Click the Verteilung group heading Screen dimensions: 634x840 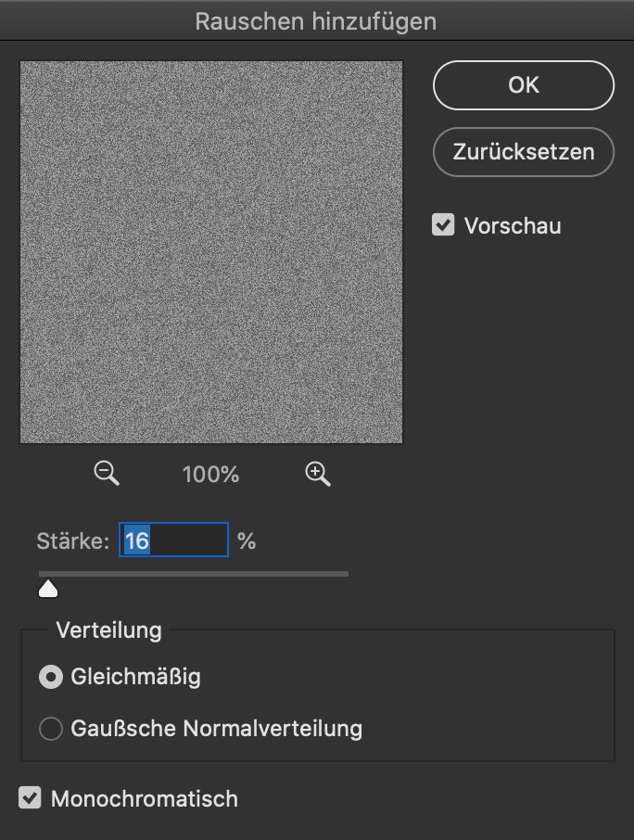(108, 630)
